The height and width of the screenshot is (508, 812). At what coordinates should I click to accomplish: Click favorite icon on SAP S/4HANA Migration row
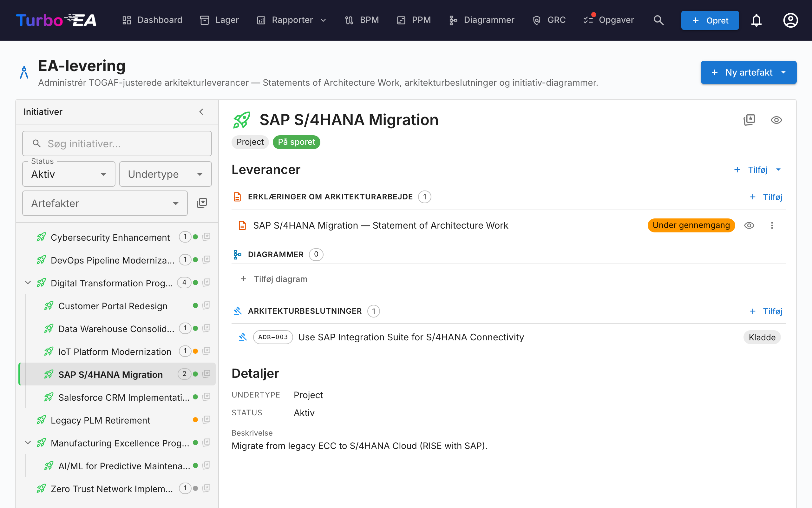[206, 374]
